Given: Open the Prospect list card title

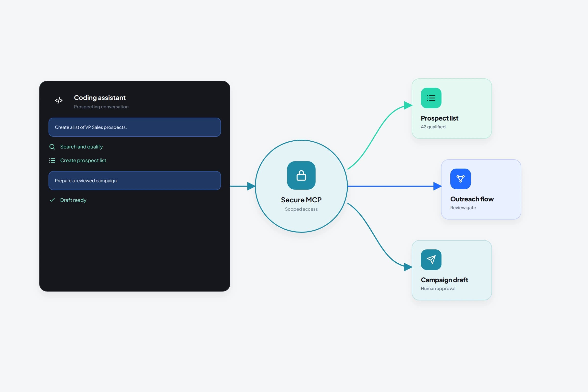Looking at the screenshot, I should pyautogui.click(x=440, y=118).
